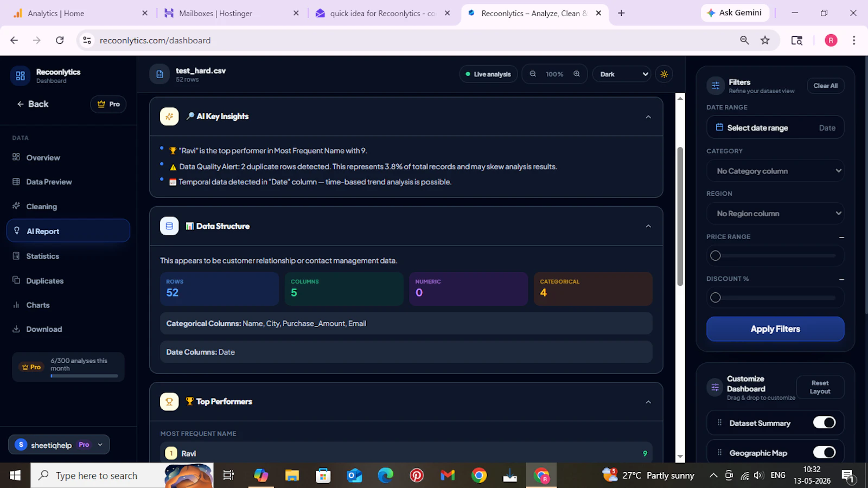Click the Top Performers trophy icon
This screenshot has width=868, height=488.
(169, 402)
